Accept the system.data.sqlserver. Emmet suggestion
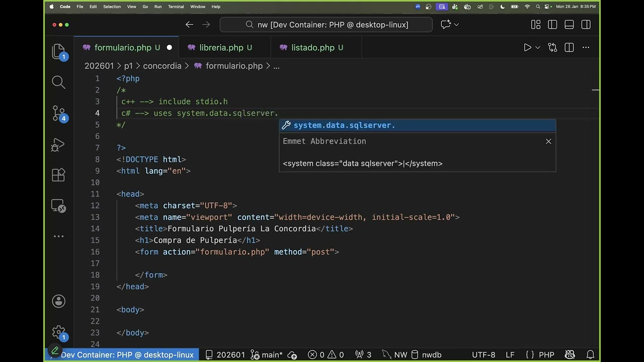Viewport: 644px width, 362px height. point(418,125)
